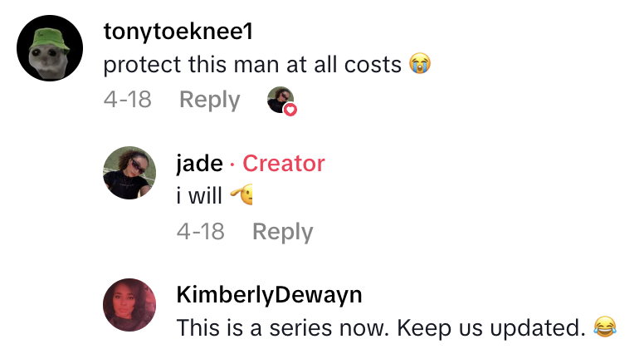644x349 pixels.
Task: Click the "protect this man at all costs" text
Action: tap(252, 65)
